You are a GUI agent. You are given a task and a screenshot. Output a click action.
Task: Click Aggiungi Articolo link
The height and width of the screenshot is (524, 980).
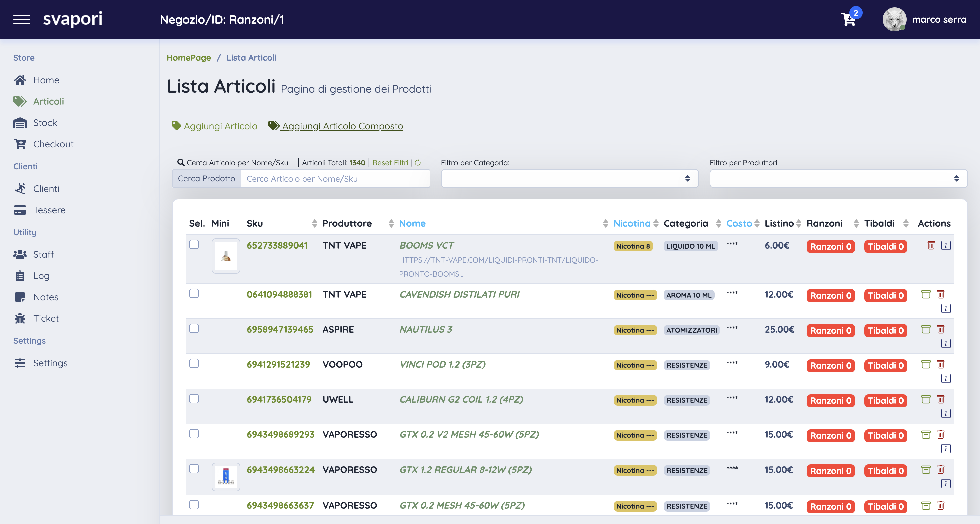click(215, 126)
